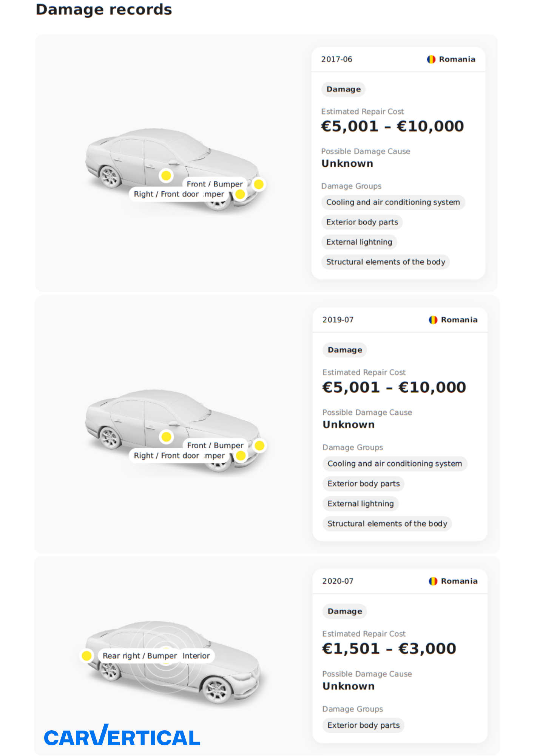Click Romania flag icon in 2020-07 record
This screenshot has width=534, height=756.
coord(433,581)
